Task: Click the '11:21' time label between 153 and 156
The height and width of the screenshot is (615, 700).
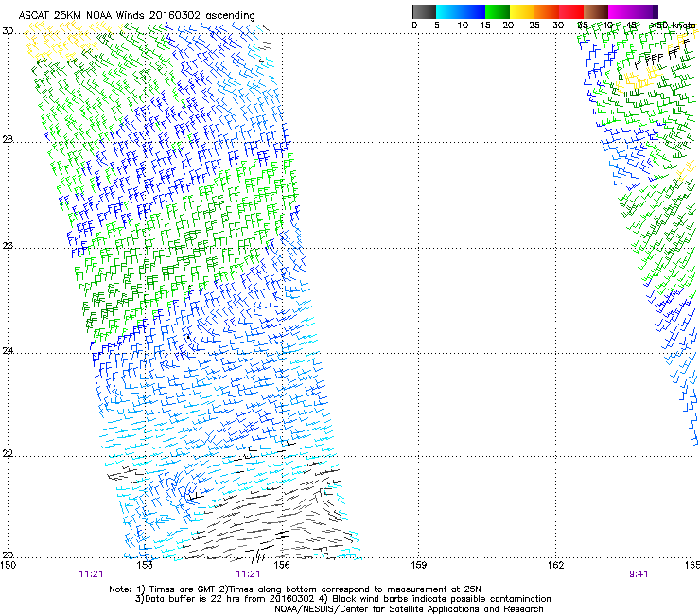Action: pyautogui.click(x=248, y=574)
